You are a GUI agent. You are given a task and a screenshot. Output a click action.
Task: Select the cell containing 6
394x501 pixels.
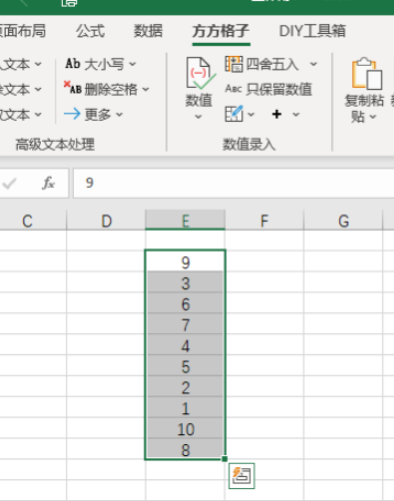coord(185,304)
